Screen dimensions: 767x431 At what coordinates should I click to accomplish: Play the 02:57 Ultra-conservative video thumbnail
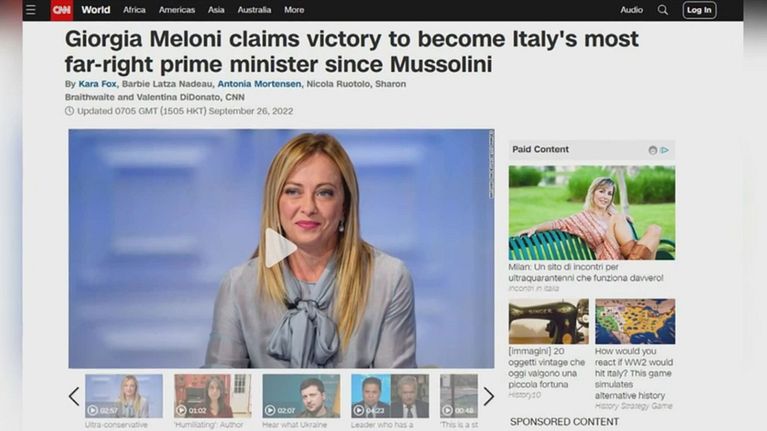[x=124, y=396]
